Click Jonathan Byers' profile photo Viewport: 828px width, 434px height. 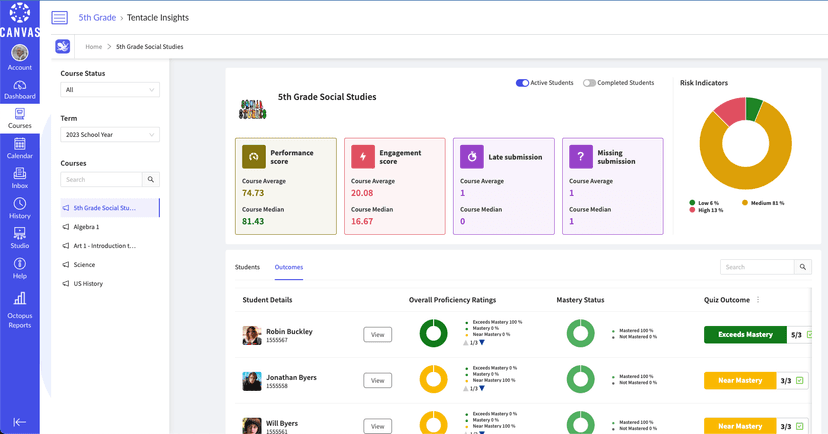tap(252, 381)
